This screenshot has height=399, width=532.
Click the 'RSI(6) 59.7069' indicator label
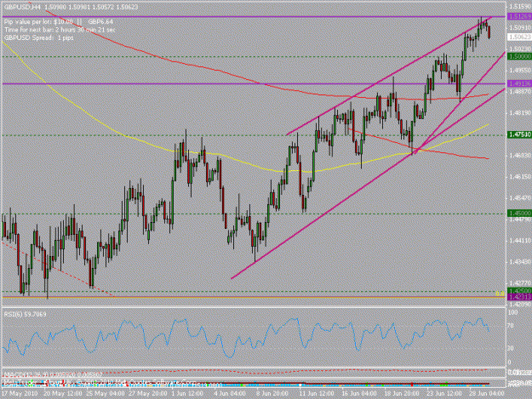click(x=25, y=314)
